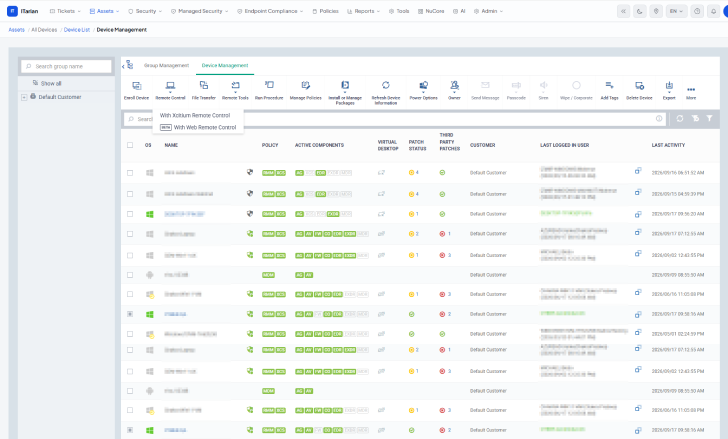Open the clock history icon in header

(697, 11)
